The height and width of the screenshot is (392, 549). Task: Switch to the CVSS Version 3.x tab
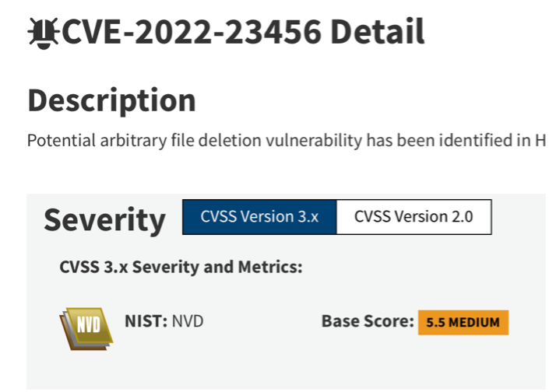(259, 217)
